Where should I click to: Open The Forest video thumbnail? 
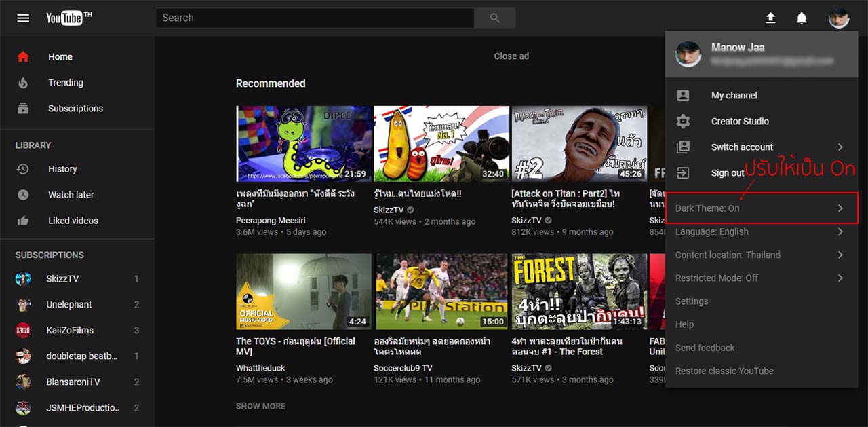coord(579,292)
